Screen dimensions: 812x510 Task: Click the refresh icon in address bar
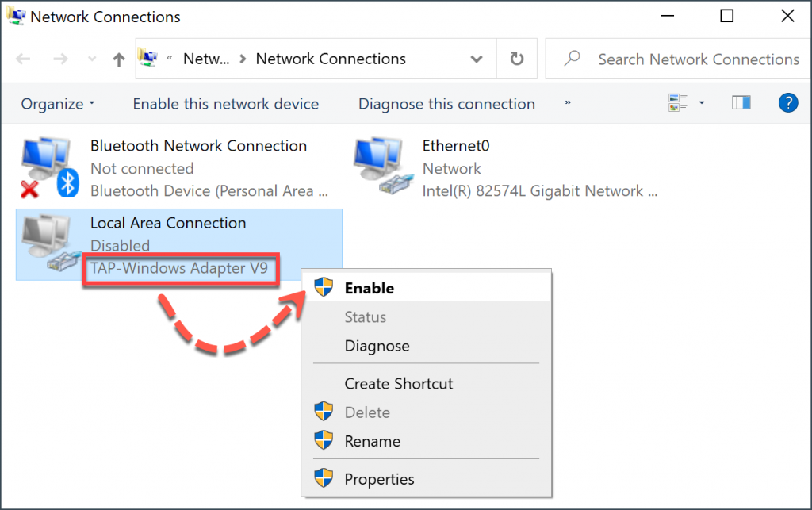point(516,58)
